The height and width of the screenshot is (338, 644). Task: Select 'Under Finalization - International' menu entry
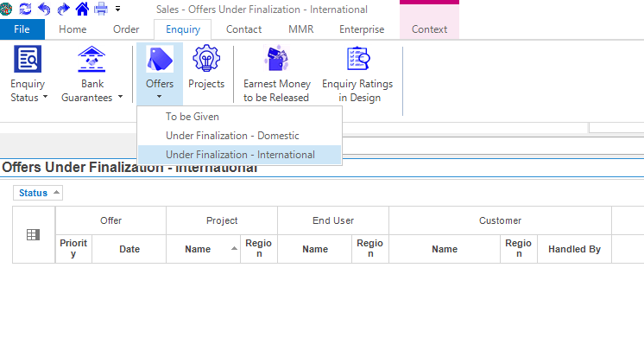(239, 155)
